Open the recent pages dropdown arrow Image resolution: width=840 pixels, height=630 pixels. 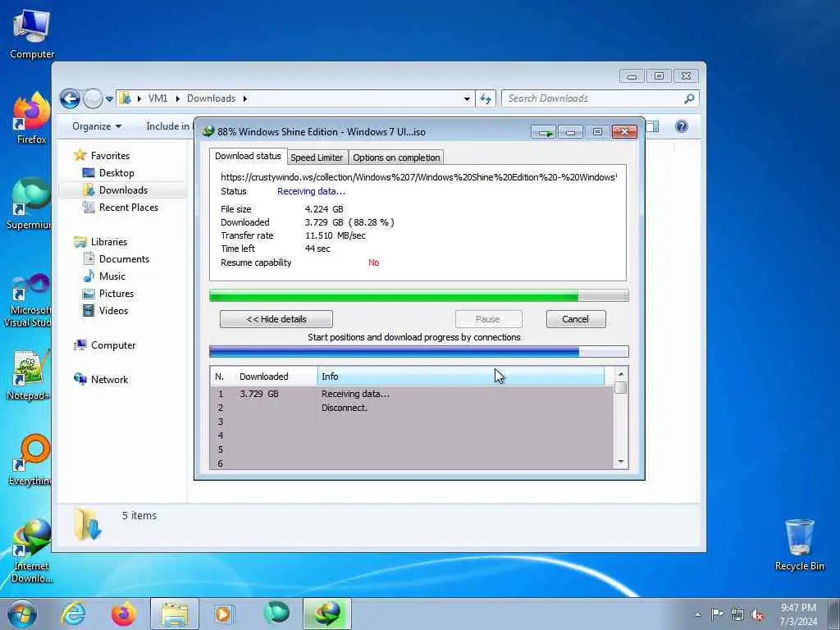109,99
